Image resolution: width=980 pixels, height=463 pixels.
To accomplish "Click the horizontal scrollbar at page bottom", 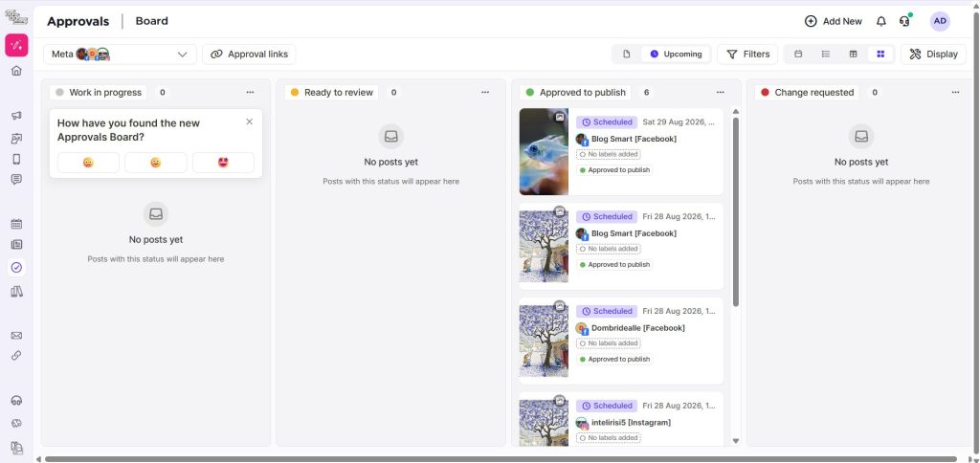I will [500, 459].
